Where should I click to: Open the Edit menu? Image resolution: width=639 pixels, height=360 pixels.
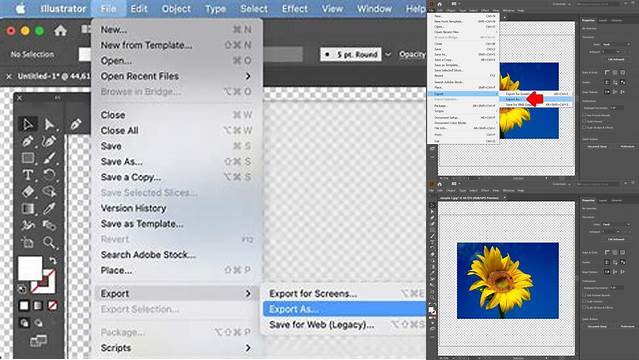point(139,9)
